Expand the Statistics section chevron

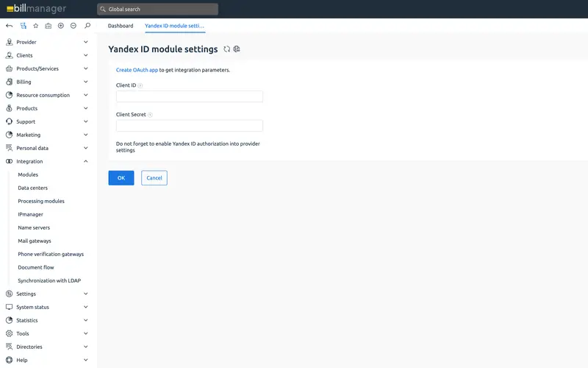(85, 320)
